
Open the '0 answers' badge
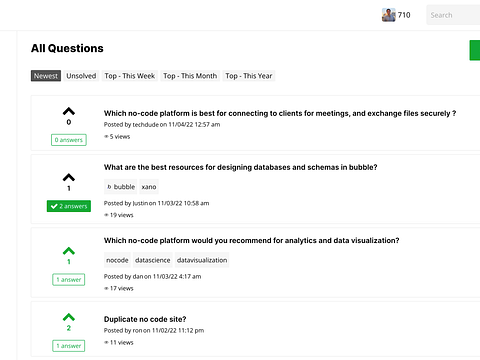tap(69, 140)
